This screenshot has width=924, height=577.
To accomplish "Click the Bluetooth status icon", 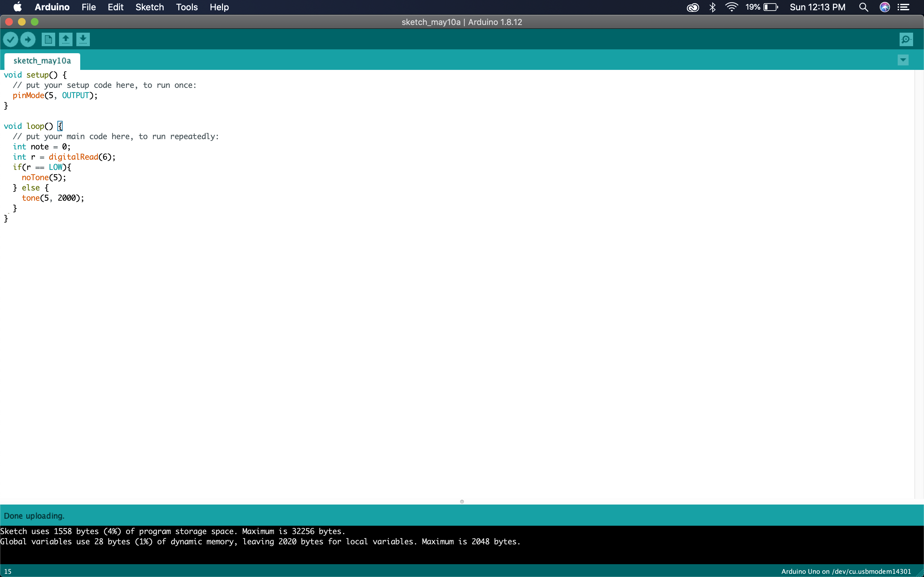I will [712, 7].
